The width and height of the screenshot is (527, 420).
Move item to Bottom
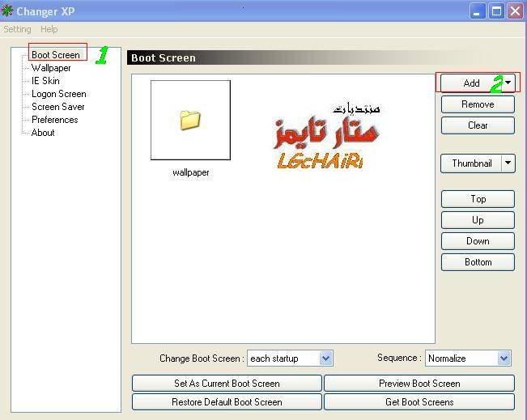[478, 262]
